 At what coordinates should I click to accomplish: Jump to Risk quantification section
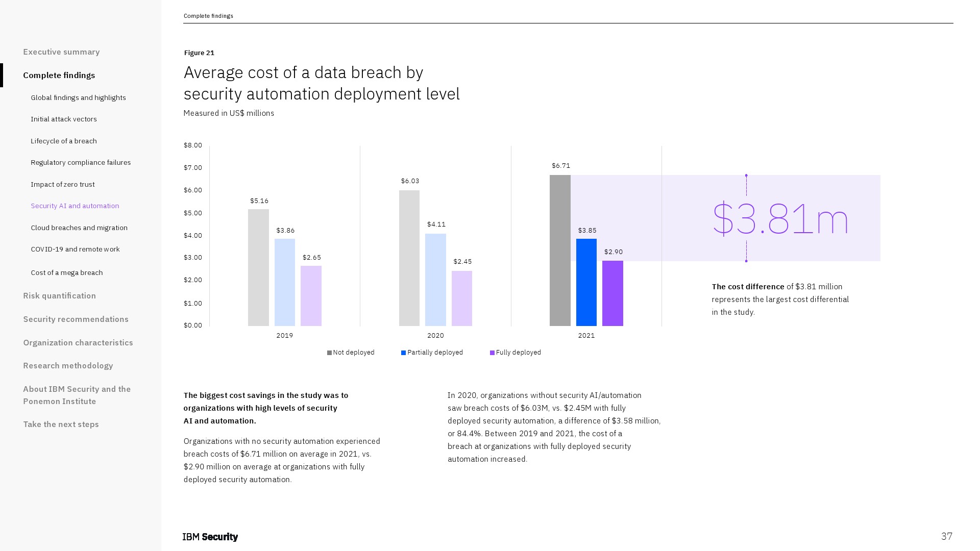(x=59, y=295)
